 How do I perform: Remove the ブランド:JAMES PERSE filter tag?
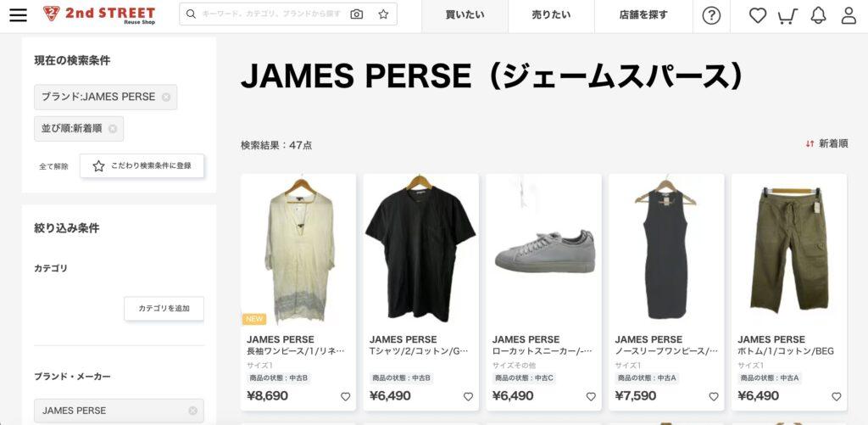pos(166,97)
